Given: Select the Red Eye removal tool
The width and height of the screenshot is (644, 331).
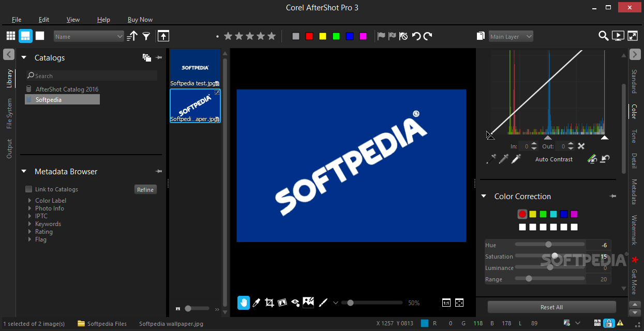Looking at the screenshot, I should [295, 303].
